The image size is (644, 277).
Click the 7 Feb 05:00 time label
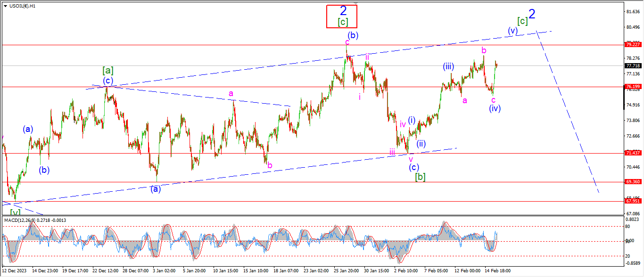(436, 271)
